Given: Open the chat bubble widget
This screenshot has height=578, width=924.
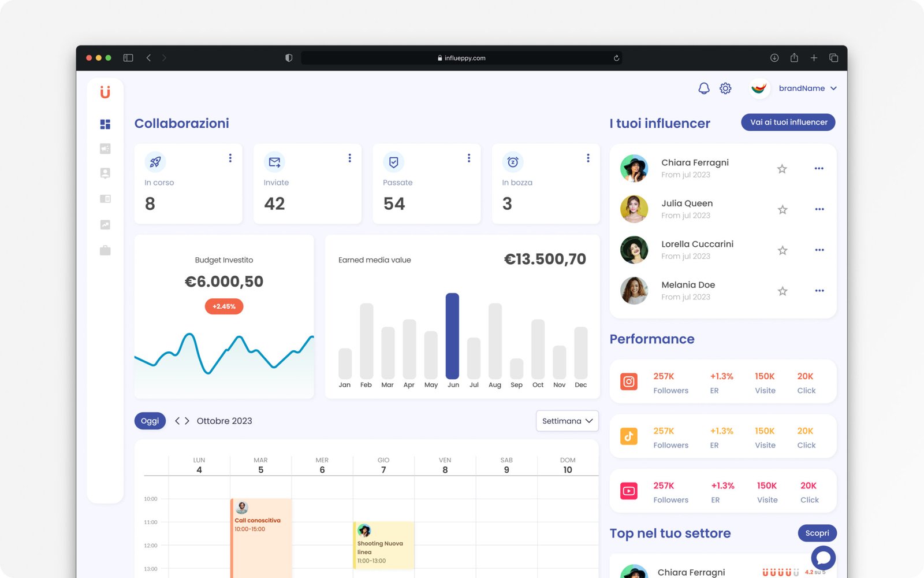Looking at the screenshot, I should tap(823, 558).
